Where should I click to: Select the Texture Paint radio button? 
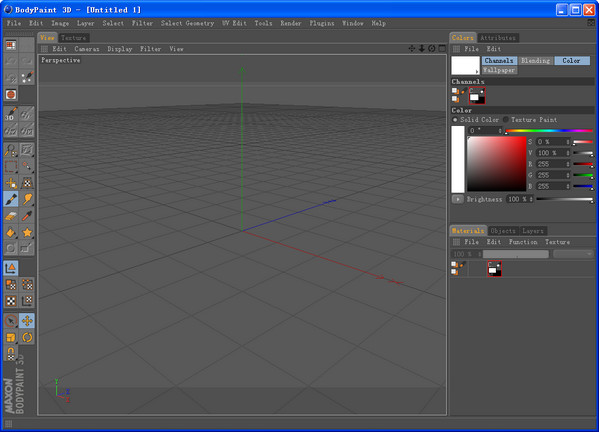[x=506, y=120]
